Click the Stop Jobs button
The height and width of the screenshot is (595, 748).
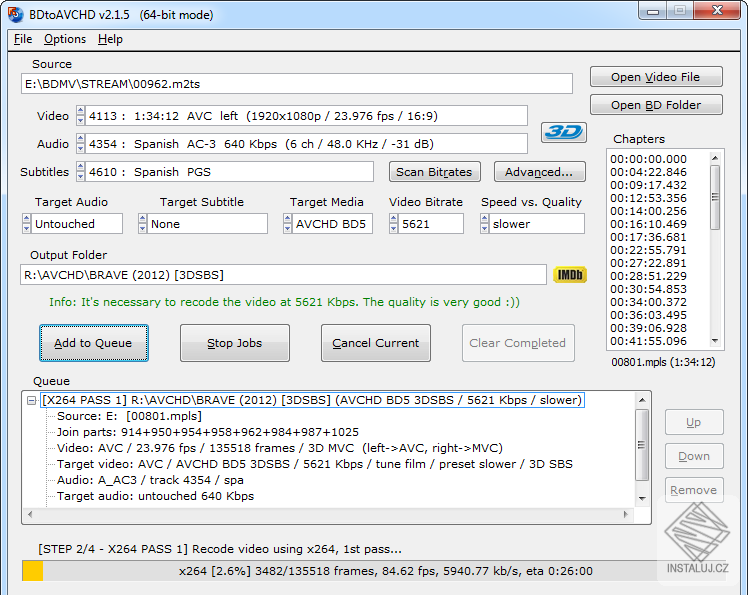tap(235, 343)
